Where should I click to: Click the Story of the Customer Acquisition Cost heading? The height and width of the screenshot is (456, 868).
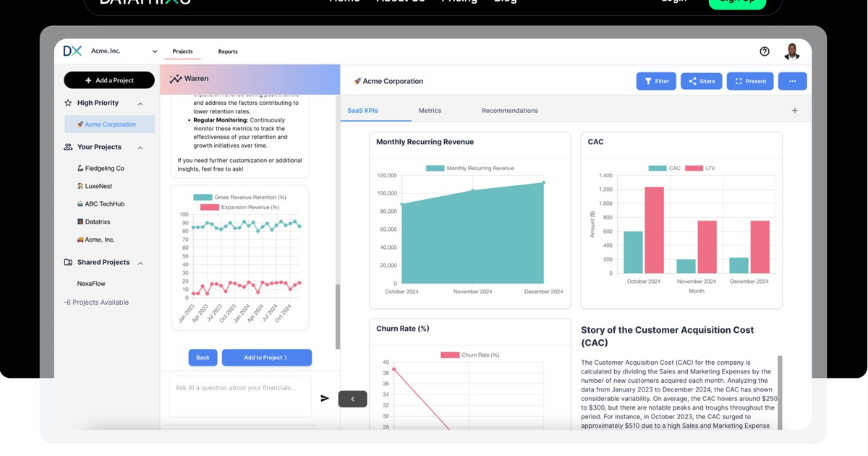(668, 337)
